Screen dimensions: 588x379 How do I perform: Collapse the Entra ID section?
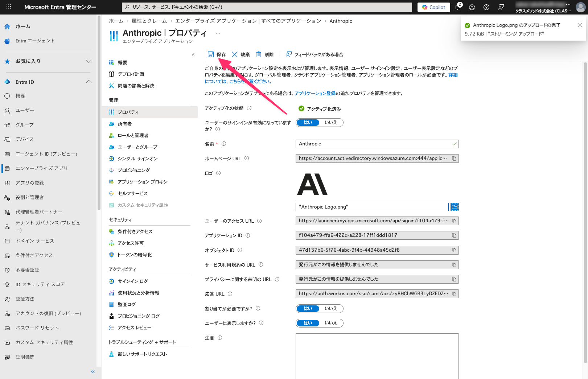tap(89, 82)
